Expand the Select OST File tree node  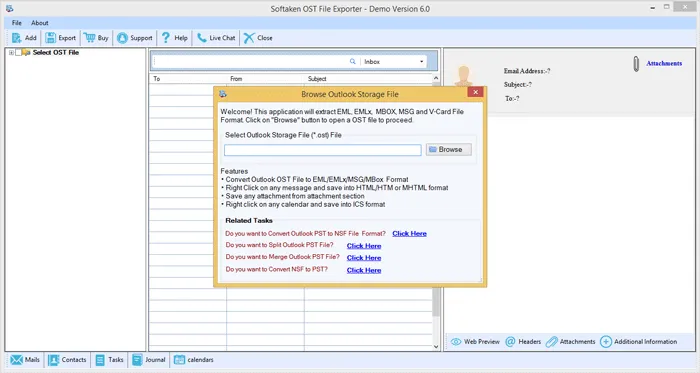[11, 53]
